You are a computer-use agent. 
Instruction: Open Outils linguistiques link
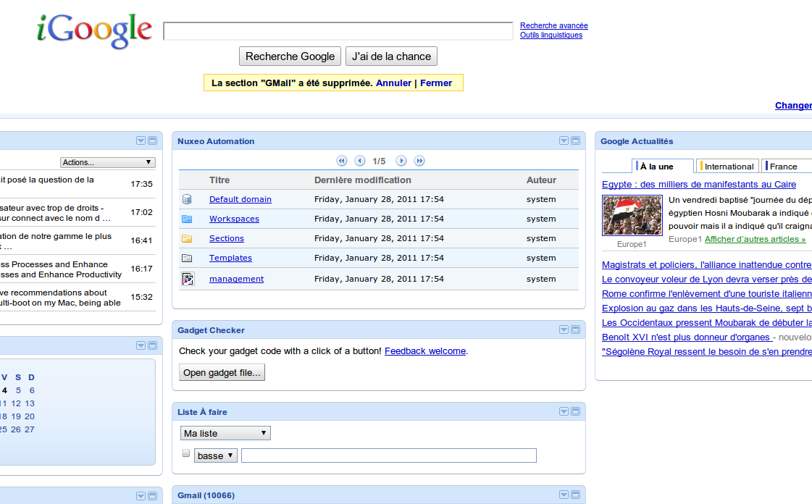click(551, 35)
